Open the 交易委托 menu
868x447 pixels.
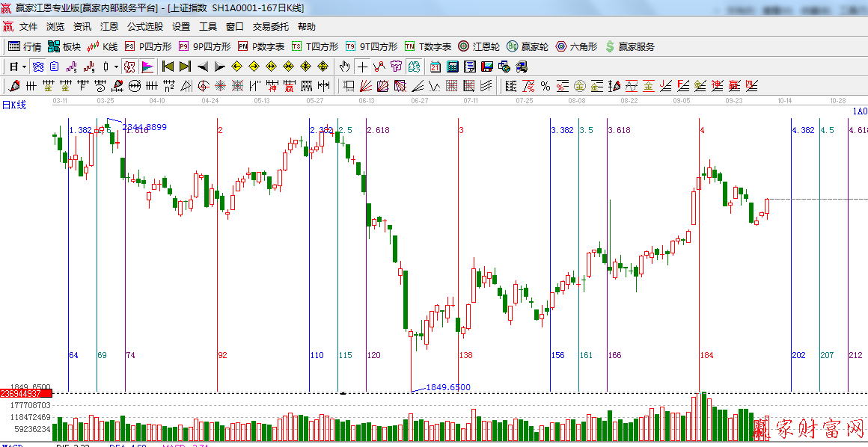(x=270, y=26)
